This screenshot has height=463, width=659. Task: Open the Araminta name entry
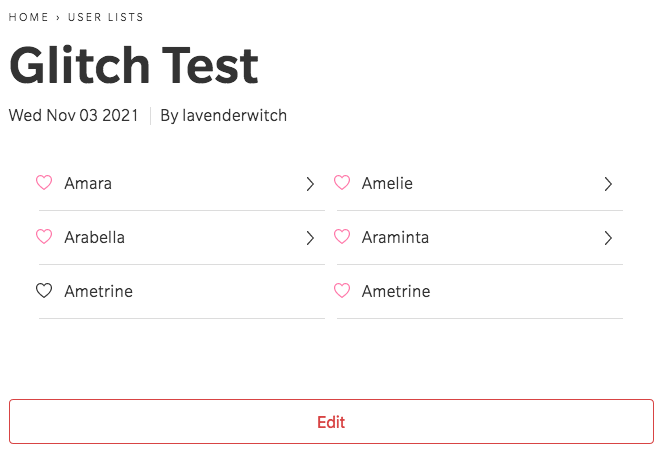(395, 237)
